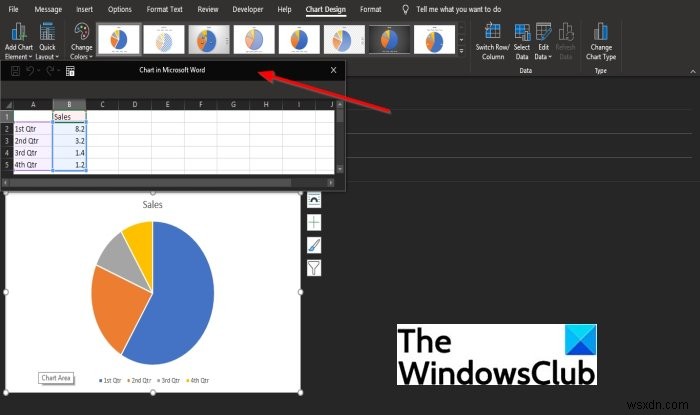Select the 1st Qtr cell
The width and height of the screenshot is (700, 415).
click(x=33, y=129)
